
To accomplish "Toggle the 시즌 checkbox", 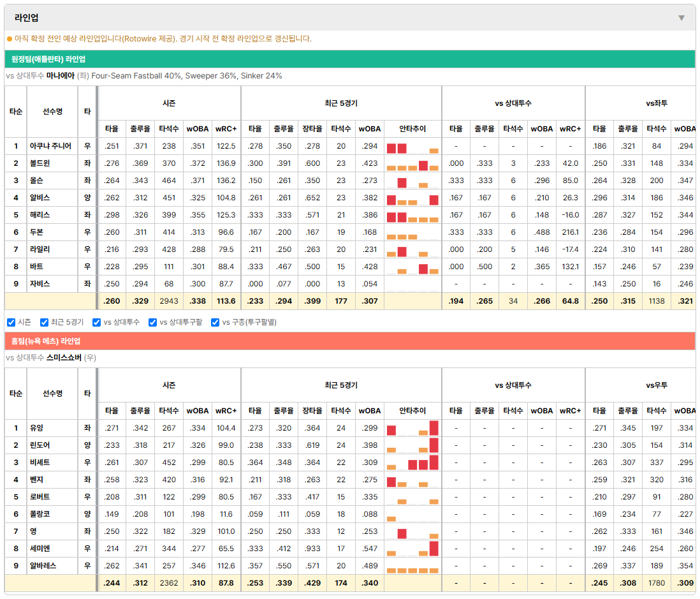I will click(11, 322).
